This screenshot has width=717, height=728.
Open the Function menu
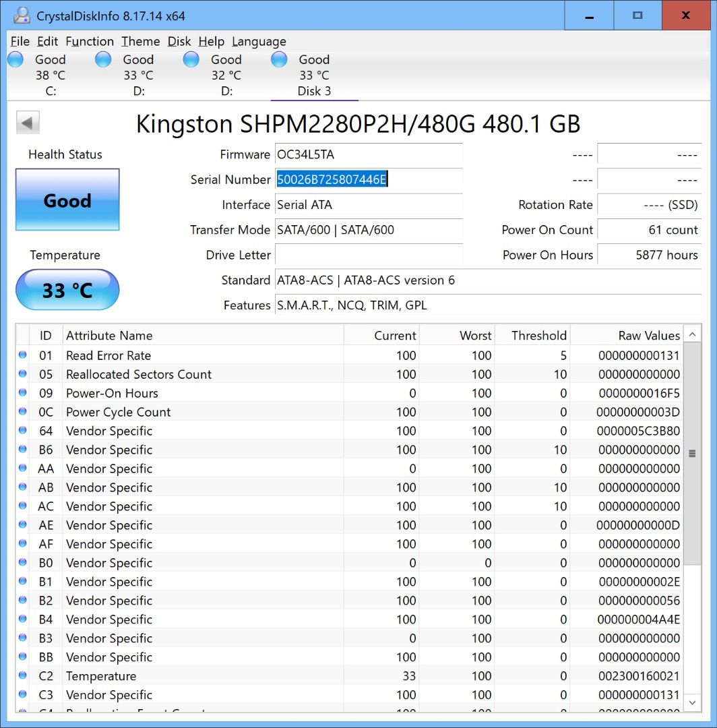pos(90,41)
